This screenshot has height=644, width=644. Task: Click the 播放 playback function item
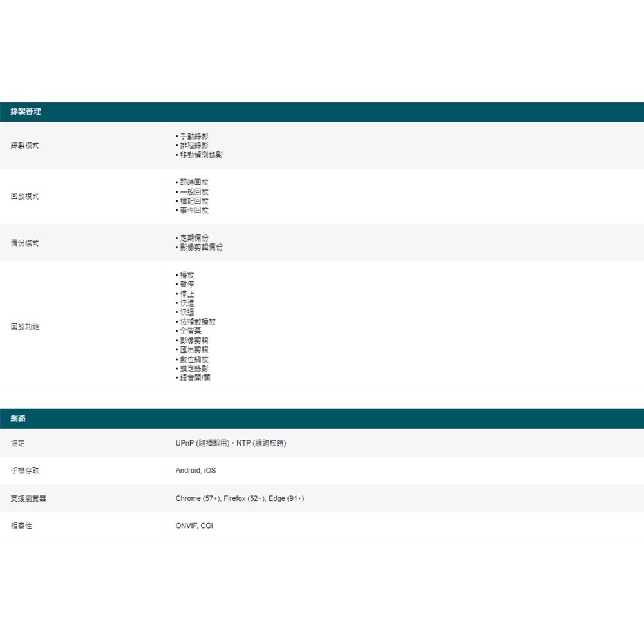click(x=188, y=275)
